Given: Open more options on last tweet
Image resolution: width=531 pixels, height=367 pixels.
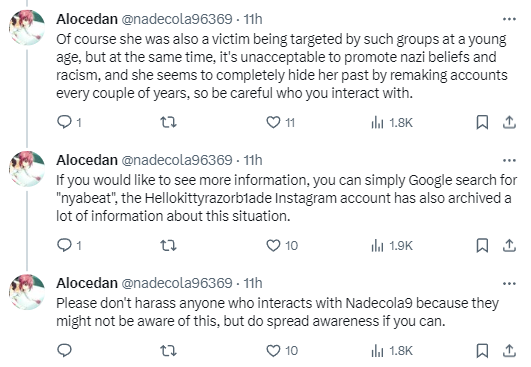Looking at the screenshot, I should (x=509, y=283).
